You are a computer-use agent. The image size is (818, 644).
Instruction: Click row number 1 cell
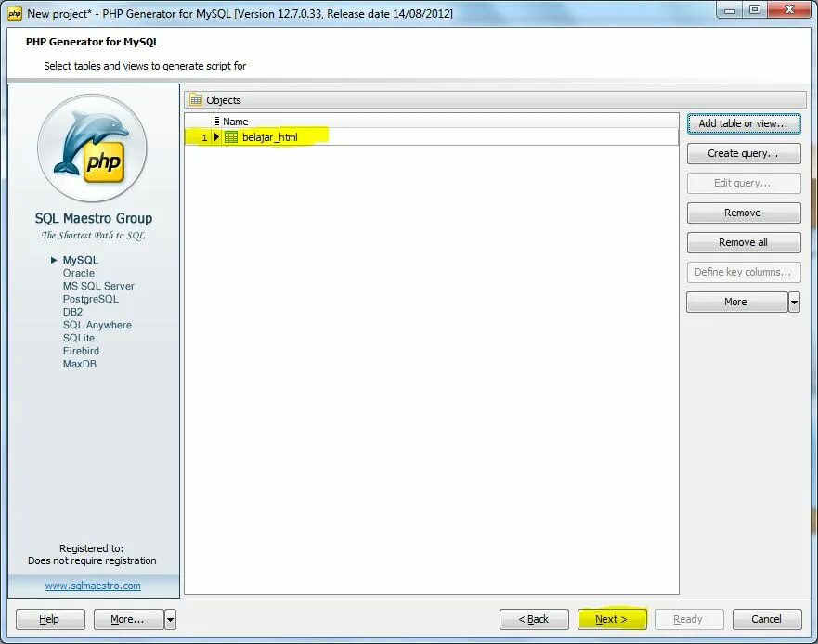tap(199, 137)
